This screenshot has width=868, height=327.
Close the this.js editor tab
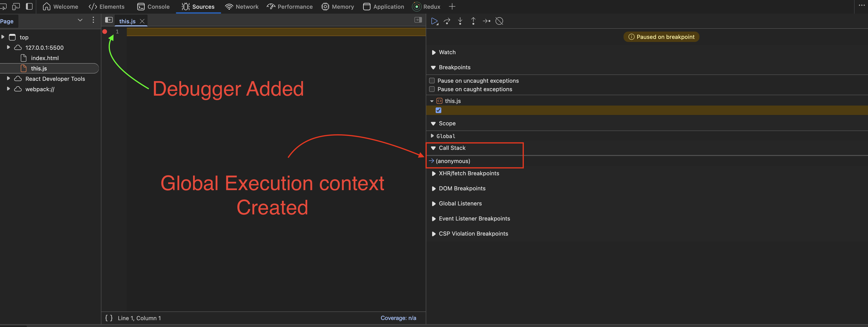142,21
